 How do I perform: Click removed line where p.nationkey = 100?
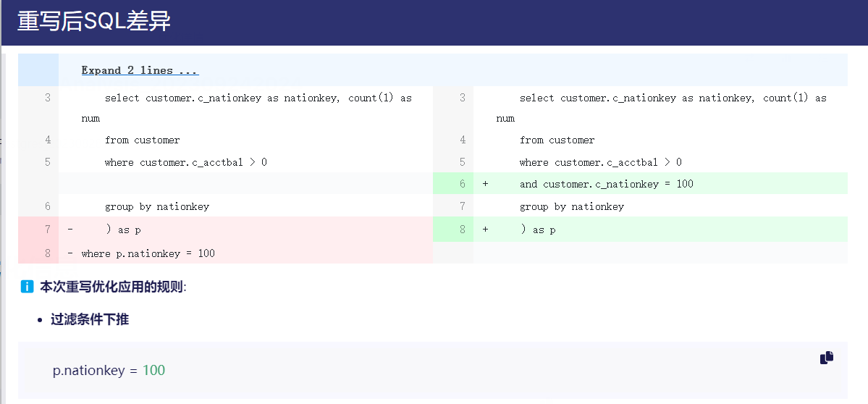(148, 253)
